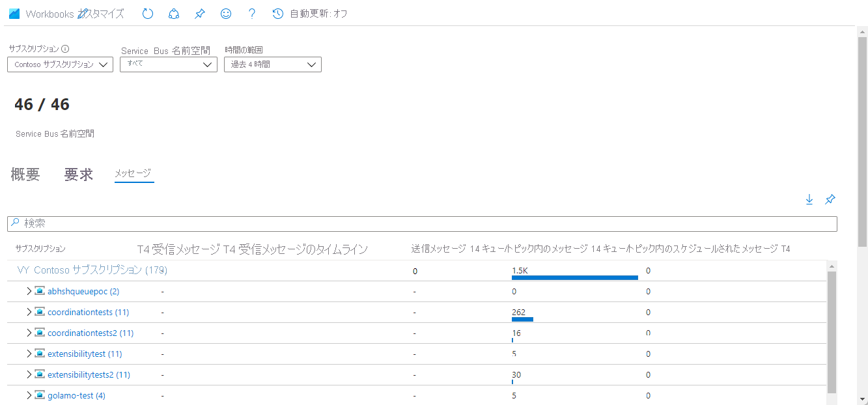Click the grid scroll-up arrow
This screenshot has width=868, height=405.
point(832,266)
